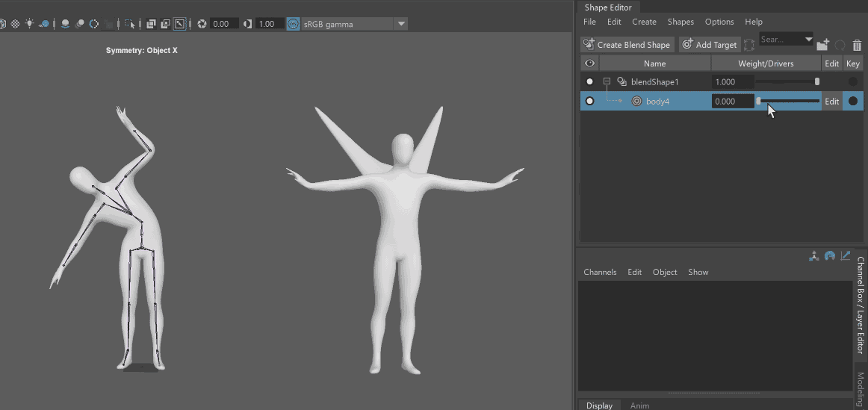
Task: Click the new folder group icon in the Shape Editor
Action: (x=823, y=46)
